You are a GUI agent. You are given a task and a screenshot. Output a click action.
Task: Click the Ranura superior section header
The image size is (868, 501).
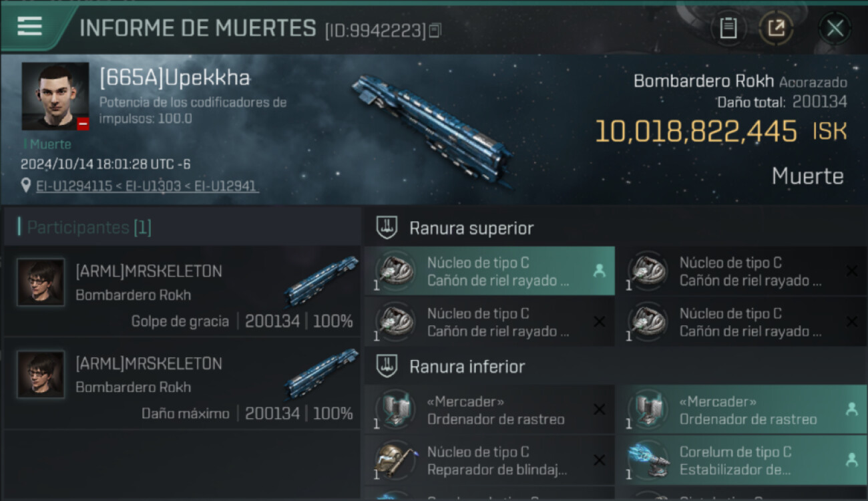click(x=471, y=228)
